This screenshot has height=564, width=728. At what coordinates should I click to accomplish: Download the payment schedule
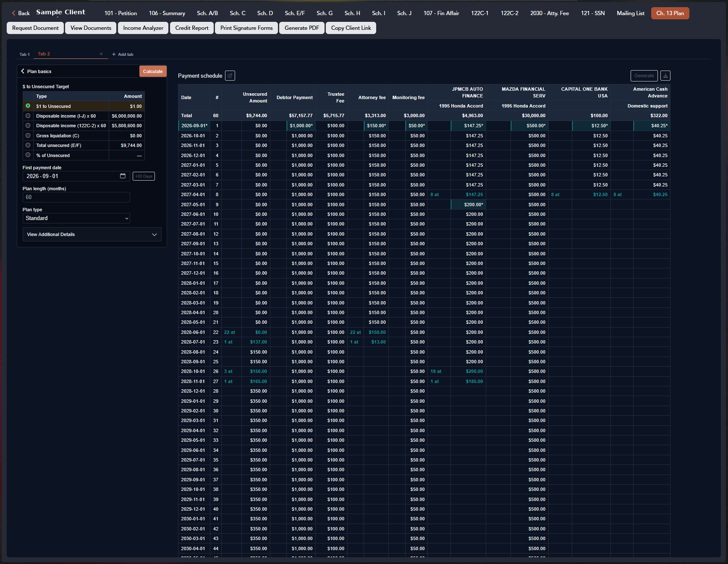pyautogui.click(x=665, y=76)
